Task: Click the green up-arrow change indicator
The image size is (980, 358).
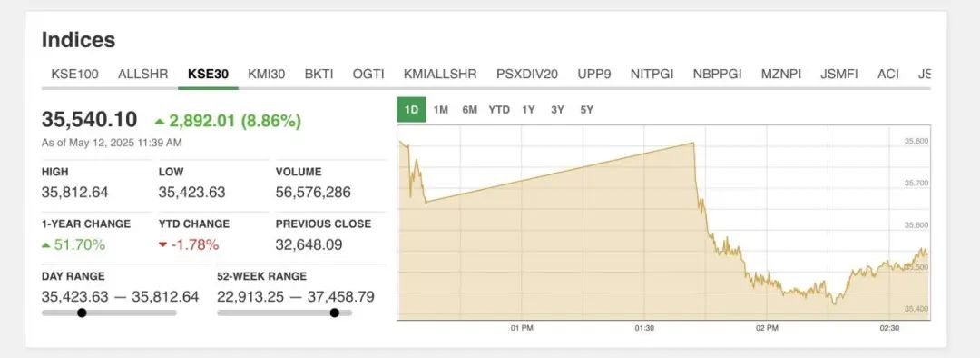Action: pos(160,122)
